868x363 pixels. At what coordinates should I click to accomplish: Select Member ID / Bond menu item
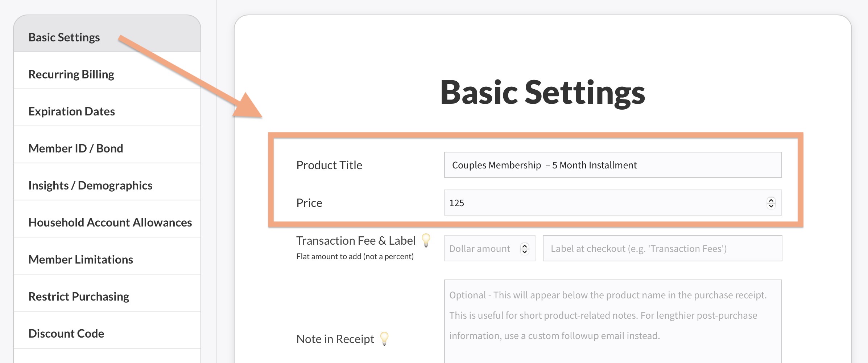[x=75, y=148]
